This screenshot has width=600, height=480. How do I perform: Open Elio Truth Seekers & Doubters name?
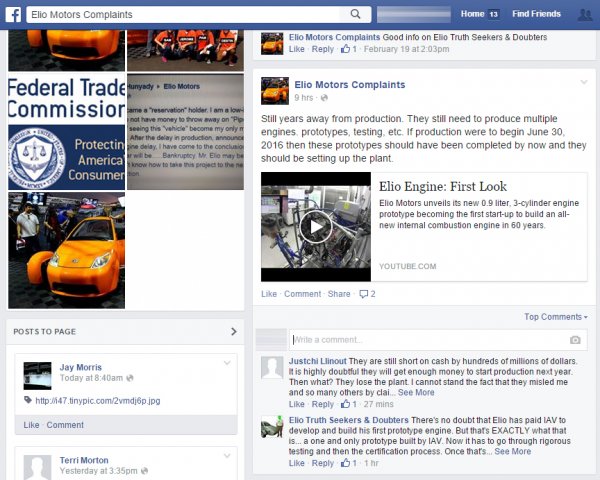click(349, 420)
